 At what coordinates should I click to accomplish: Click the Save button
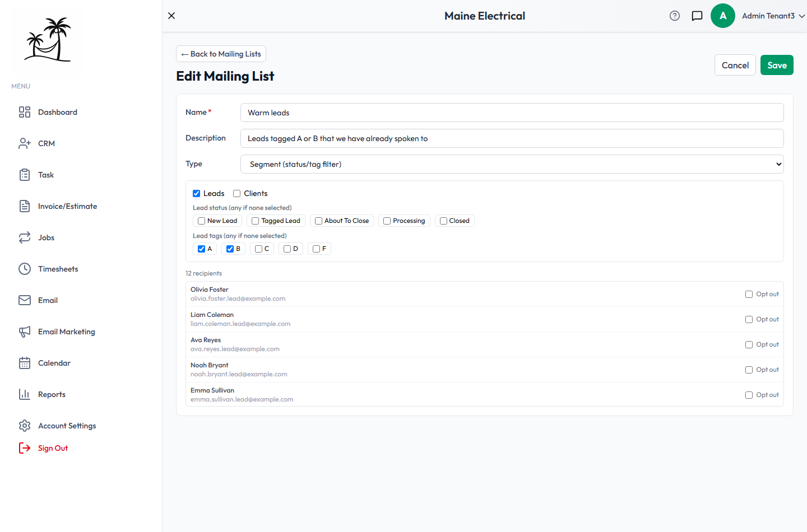pyautogui.click(x=777, y=65)
